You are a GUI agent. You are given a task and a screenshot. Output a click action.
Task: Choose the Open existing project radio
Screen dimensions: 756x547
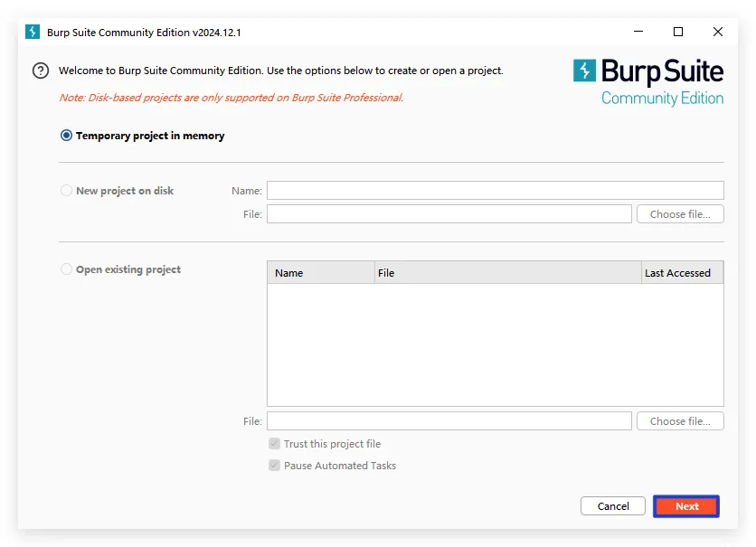(x=66, y=269)
